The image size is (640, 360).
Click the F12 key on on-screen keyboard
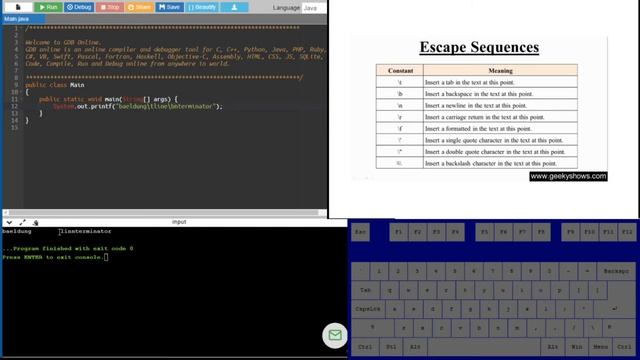pos(627,232)
